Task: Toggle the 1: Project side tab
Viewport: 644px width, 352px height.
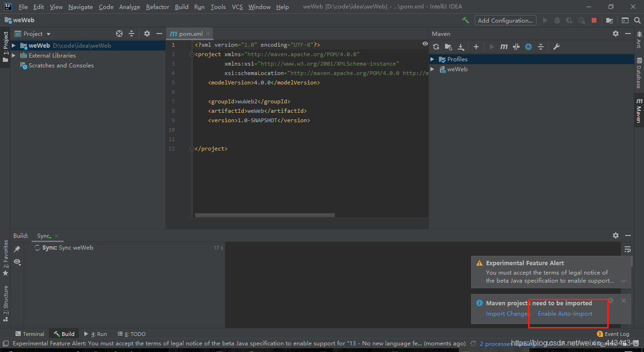Action: pos(5,47)
